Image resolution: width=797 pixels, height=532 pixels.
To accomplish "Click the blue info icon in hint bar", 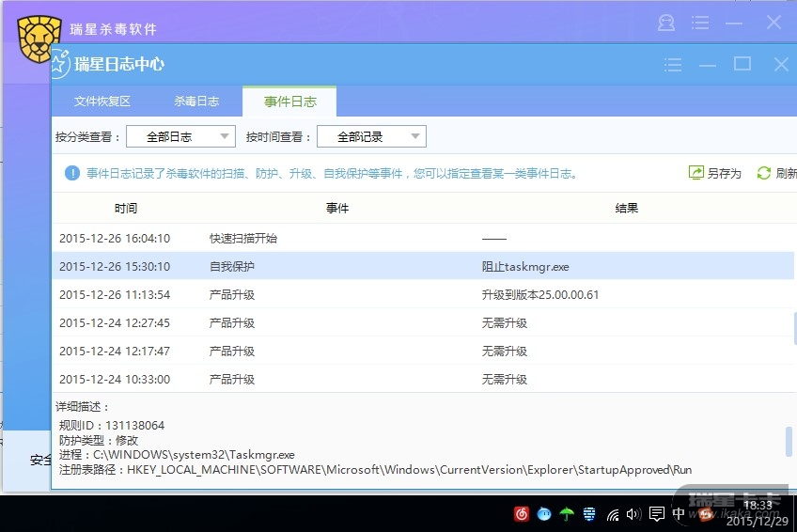I will (72, 173).
